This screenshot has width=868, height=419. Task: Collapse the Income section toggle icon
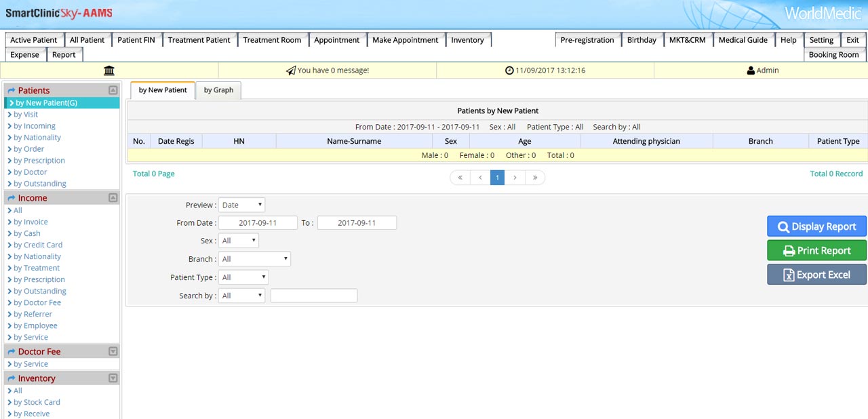pyautogui.click(x=113, y=198)
